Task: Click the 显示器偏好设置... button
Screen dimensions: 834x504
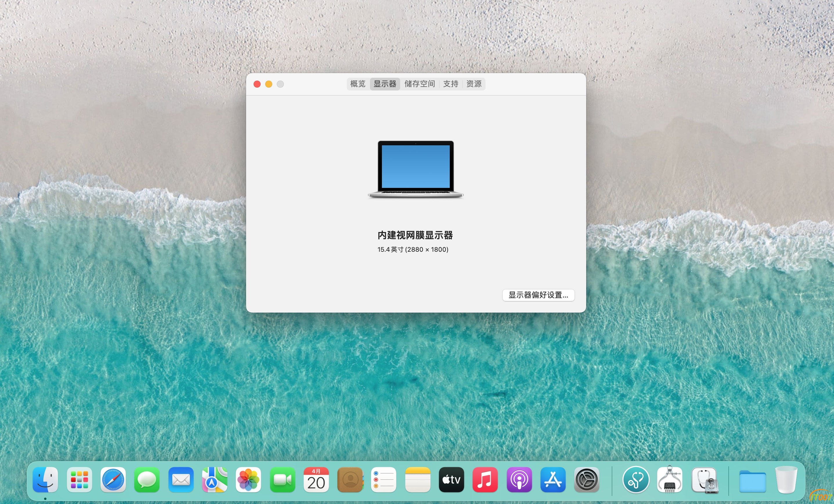Action: point(538,295)
